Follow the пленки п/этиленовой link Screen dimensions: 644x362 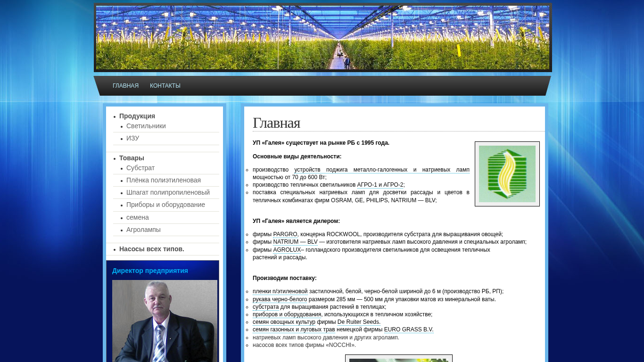(280, 291)
